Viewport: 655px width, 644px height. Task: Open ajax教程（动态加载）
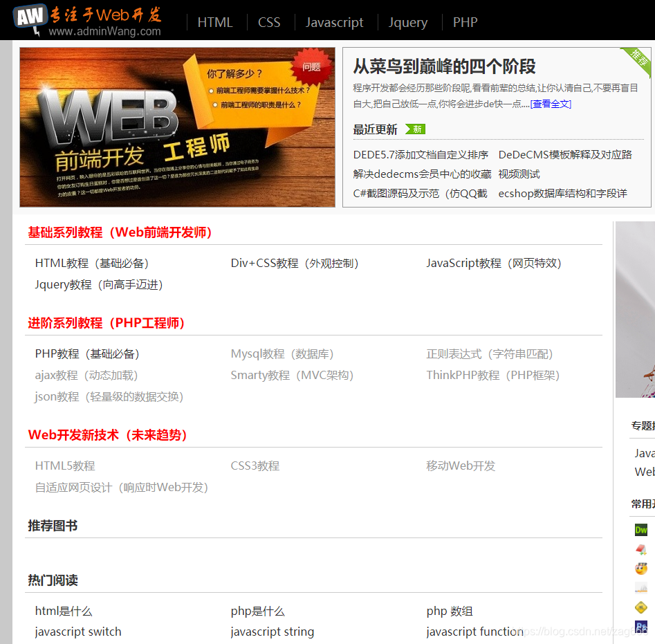86,375
